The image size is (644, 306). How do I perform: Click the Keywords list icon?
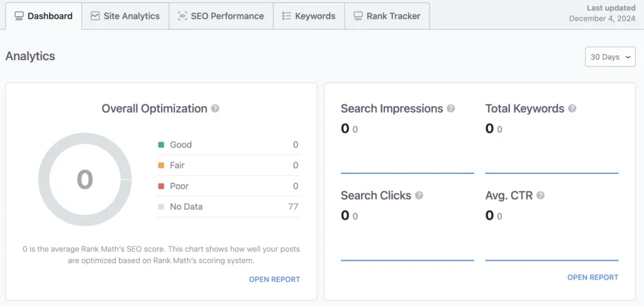tap(286, 16)
